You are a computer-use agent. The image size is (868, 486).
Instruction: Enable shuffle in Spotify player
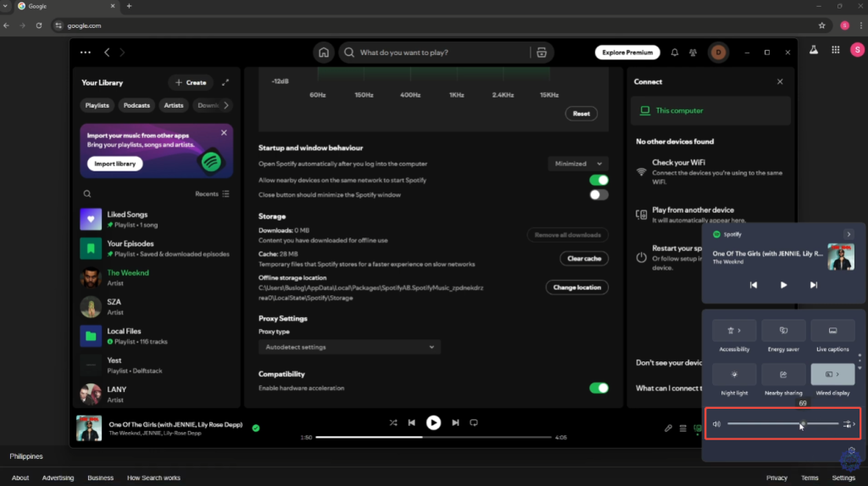pos(393,423)
